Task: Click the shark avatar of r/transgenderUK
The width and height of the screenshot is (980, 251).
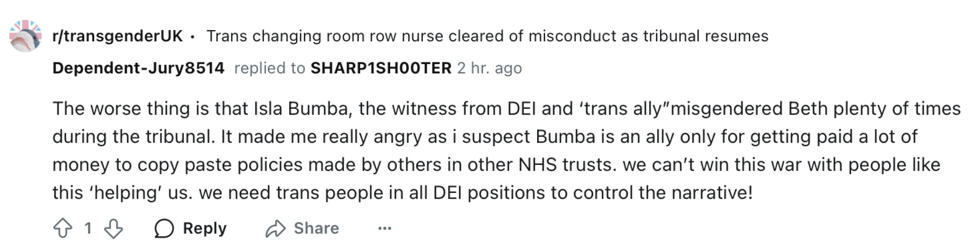Action: tap(26, 37)
